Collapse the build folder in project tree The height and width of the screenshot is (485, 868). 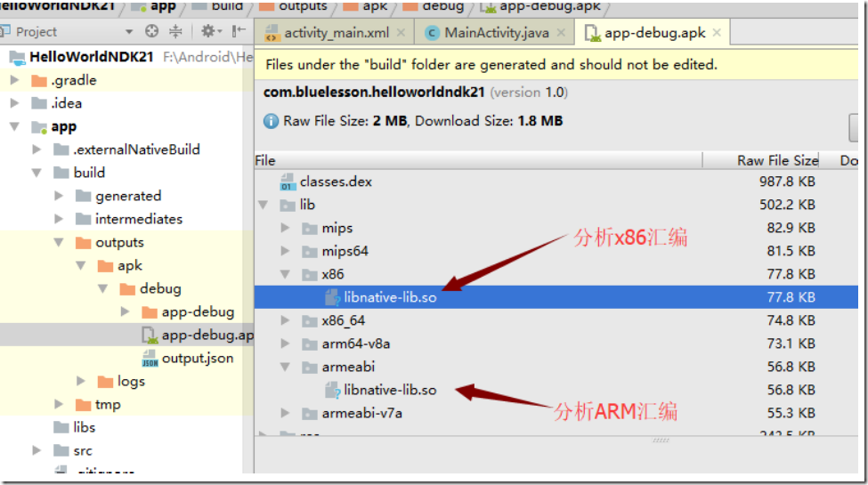[x=37, y=173]
